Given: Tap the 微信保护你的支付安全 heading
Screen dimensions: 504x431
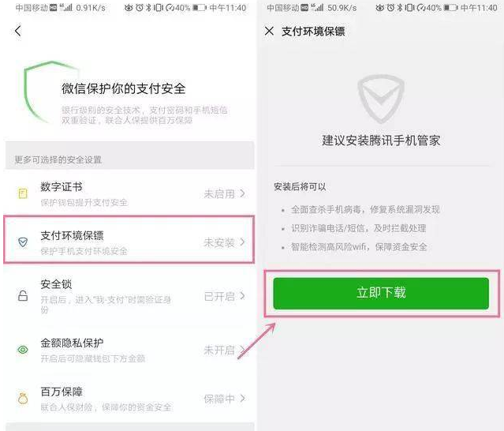Looking at the screenshot, I should 123,88.
